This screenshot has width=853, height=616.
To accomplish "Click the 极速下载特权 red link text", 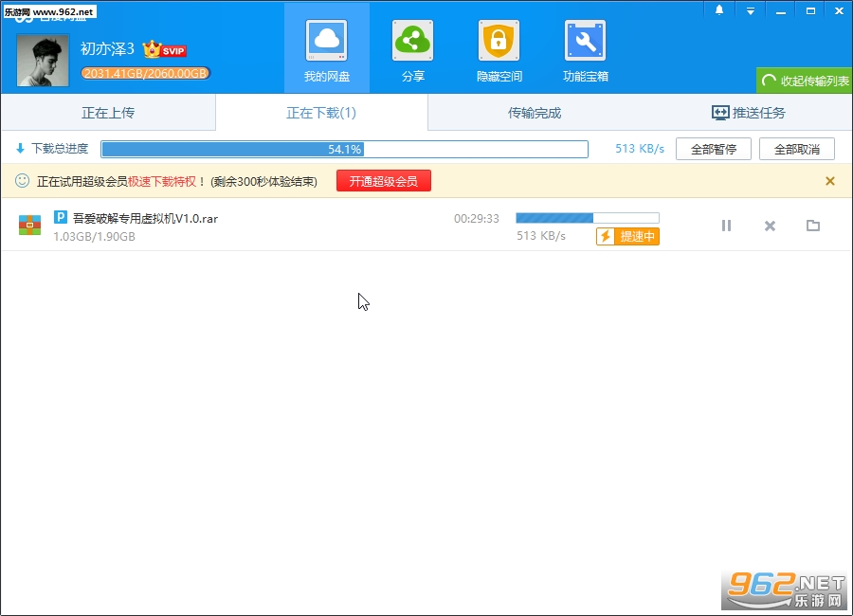I will tap(162, 181).
